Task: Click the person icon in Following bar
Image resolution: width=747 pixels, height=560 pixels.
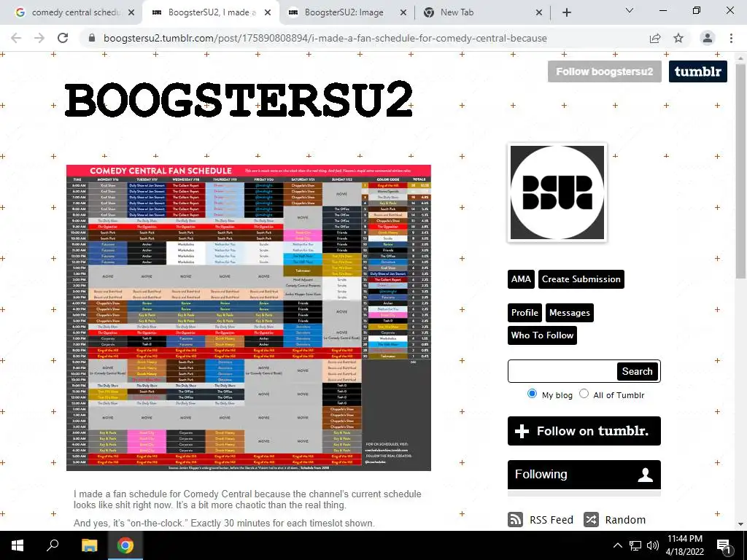Action: tap(646, 474)
